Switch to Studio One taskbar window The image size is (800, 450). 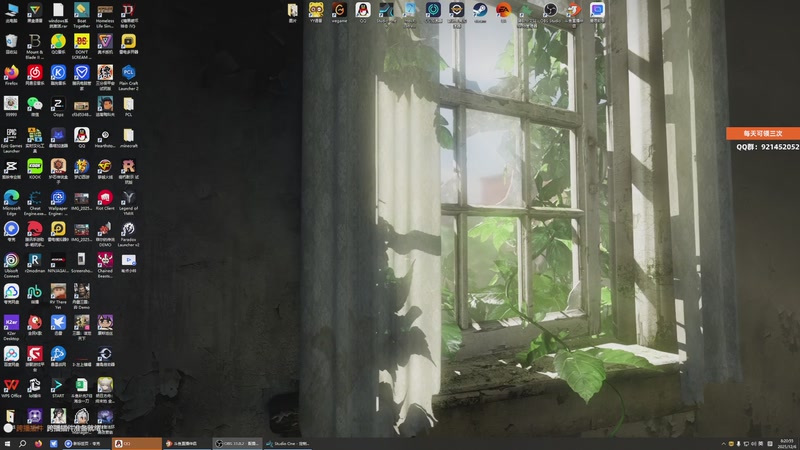(287, 443)
